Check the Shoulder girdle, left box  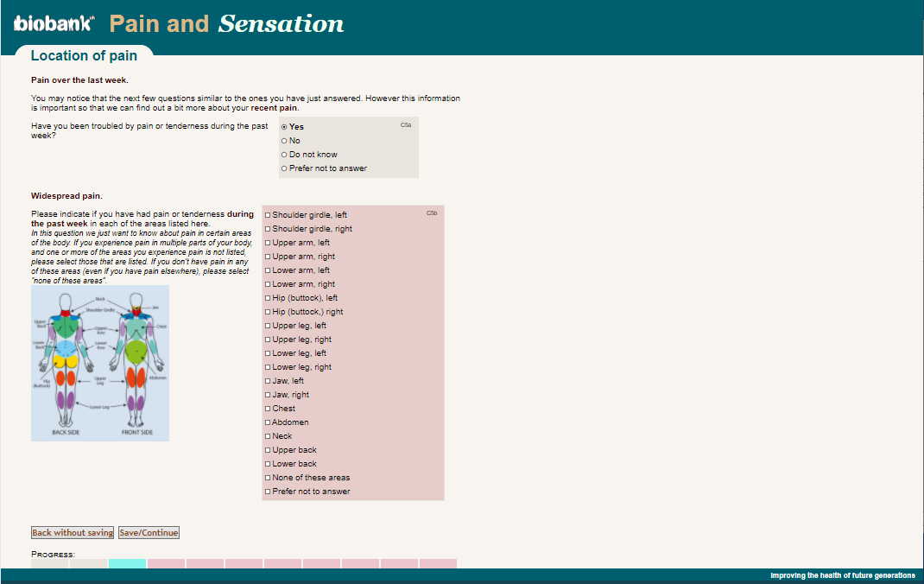coord(268,215)
